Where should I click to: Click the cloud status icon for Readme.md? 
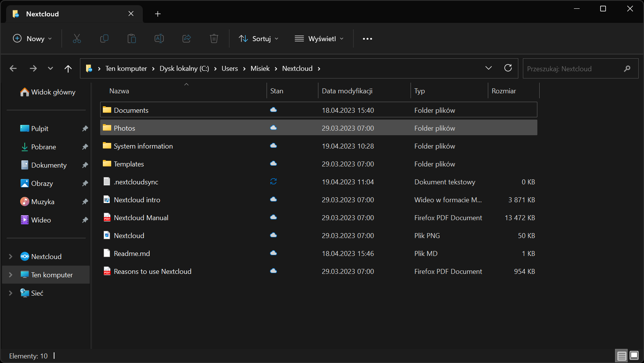click(x=273, y=253)
